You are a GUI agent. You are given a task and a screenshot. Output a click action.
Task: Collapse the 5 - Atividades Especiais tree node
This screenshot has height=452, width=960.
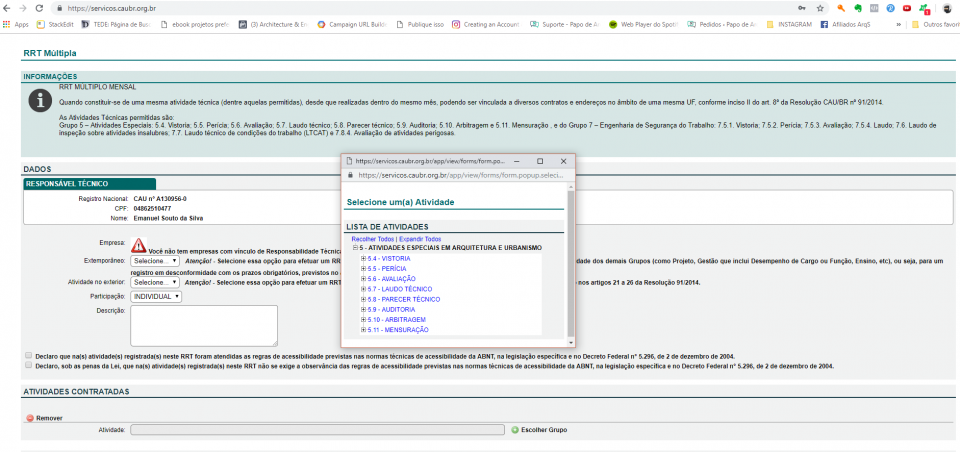355,248
